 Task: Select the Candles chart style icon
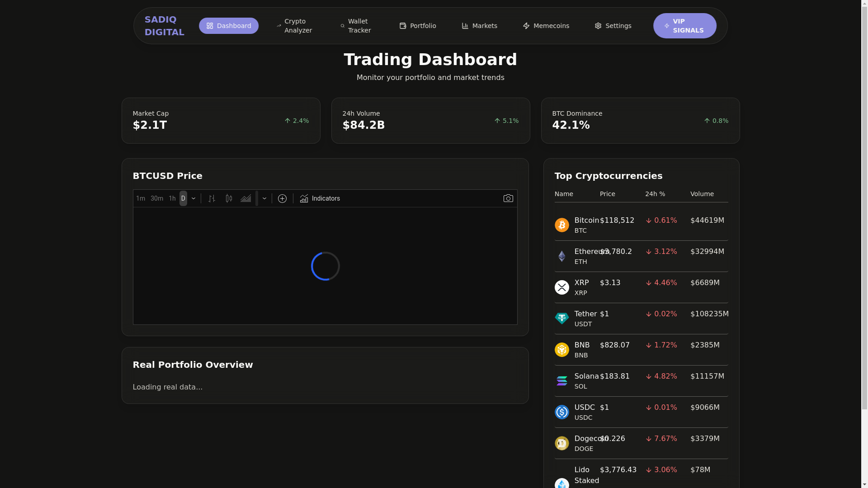click(229, 198)
